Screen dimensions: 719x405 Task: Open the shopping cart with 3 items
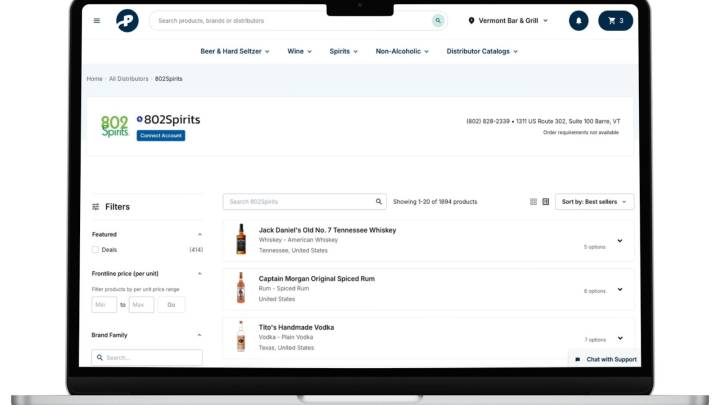coord(615,21)
